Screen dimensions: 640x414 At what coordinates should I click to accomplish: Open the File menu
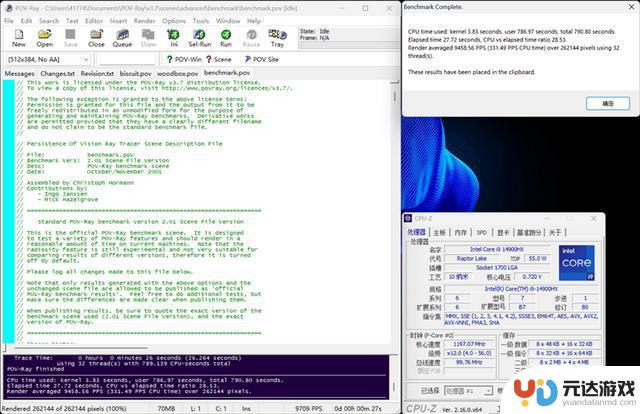coord(9,21)
